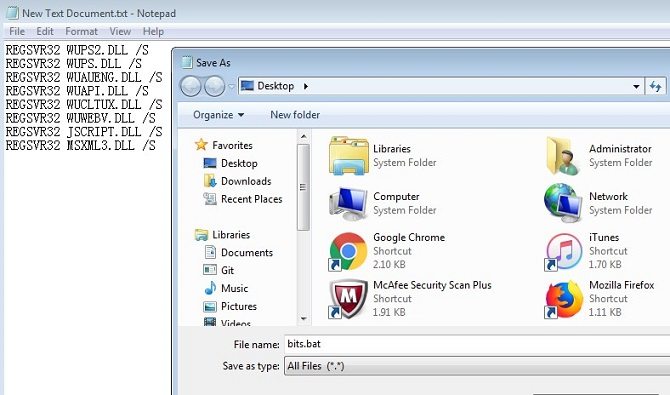The width and height of the screenshot is (670, 395).
Task: Click the line REGSVR32 WUCLTUX.DLL /S
Action: (x=84, y=105)
